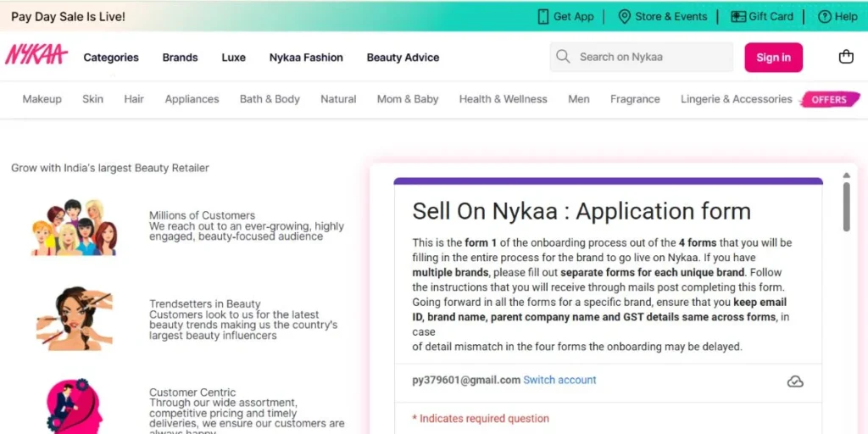This screenshot has height=434, width=868.
Task: Select the Health & Wellness category
Action: pyautogui.click(x=504, y=99)
